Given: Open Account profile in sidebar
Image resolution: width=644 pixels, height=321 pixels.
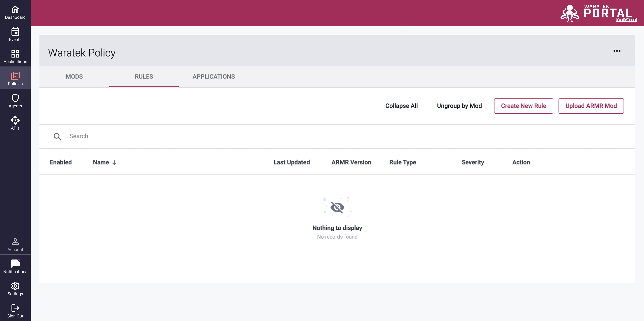Looking at the screenshot, I should 15,245.
